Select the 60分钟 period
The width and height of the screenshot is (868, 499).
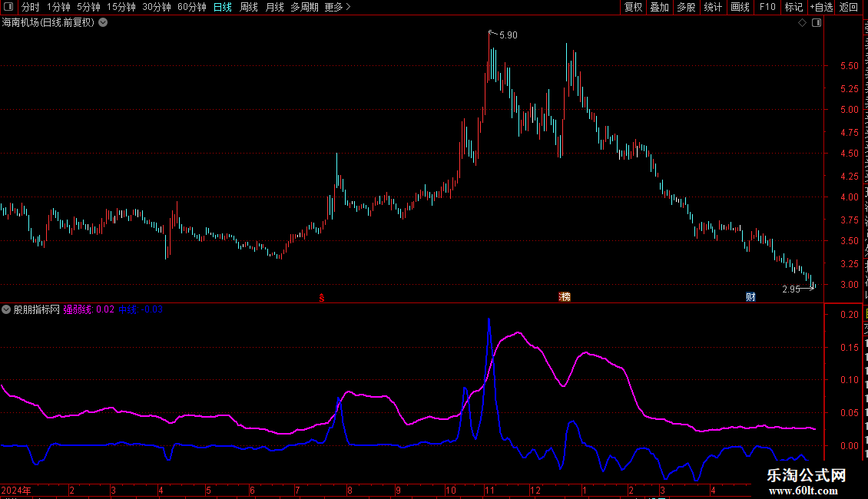(x=192, y=7)
